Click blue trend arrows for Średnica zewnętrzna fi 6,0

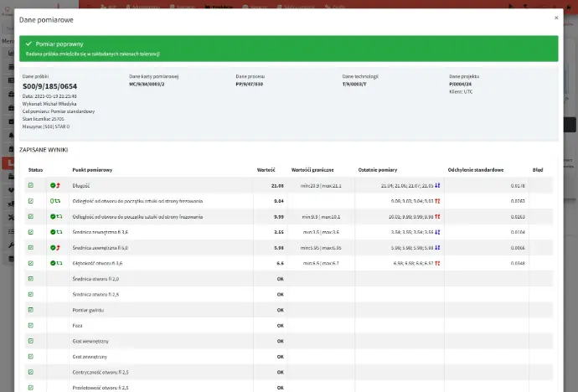pyautogui.click(x=437, y=248)
